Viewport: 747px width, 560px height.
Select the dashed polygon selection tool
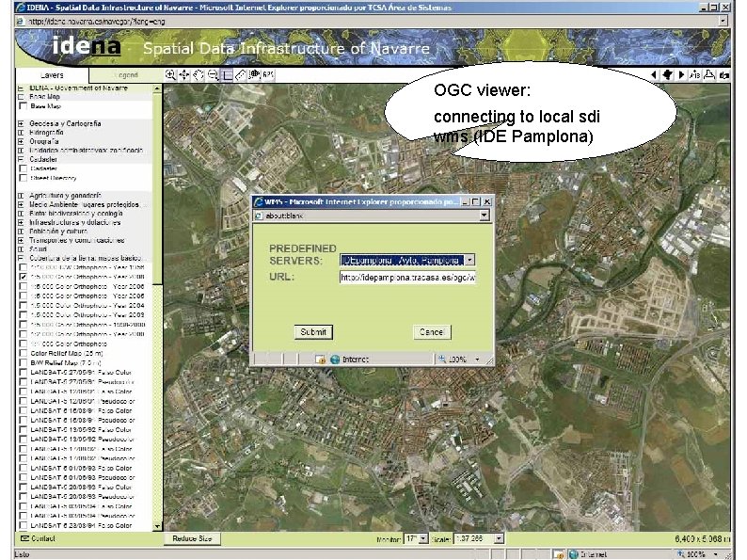coord(199,75)
